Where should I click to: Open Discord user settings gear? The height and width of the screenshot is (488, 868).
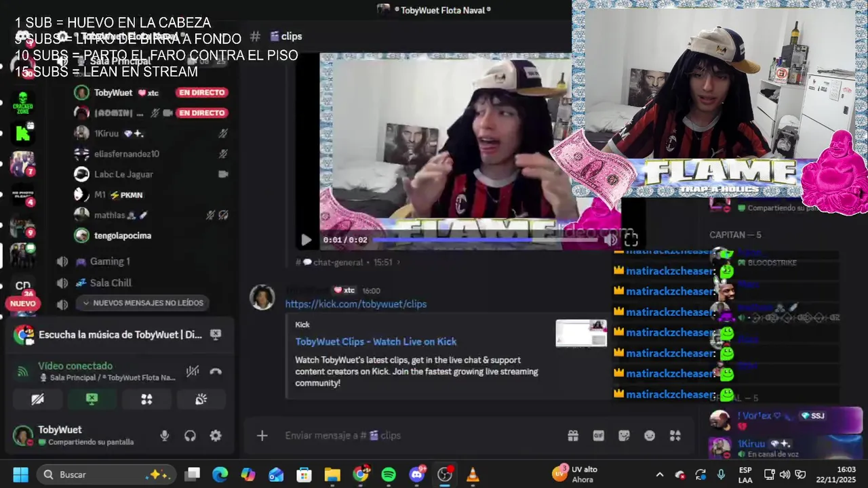(x=216, y=436)
